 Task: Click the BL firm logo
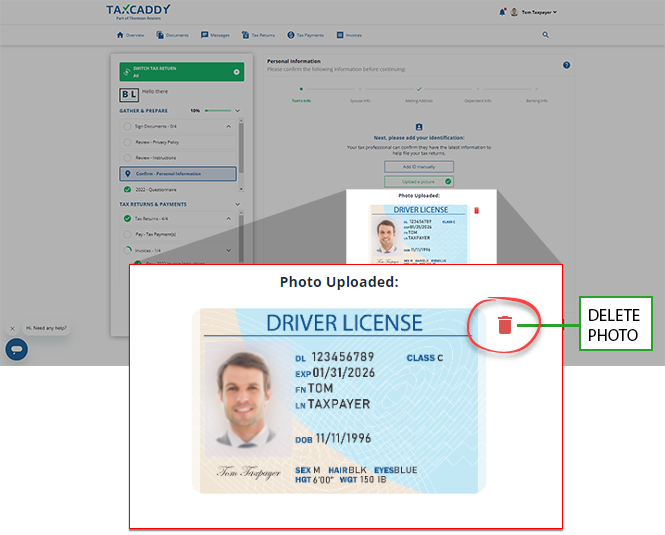[129, 95]
